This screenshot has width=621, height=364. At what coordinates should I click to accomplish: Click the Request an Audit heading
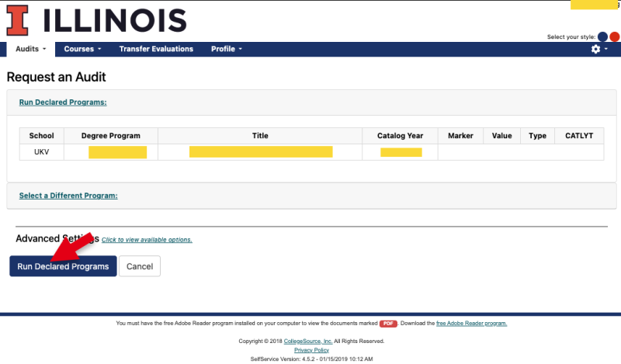coord(56,77)
